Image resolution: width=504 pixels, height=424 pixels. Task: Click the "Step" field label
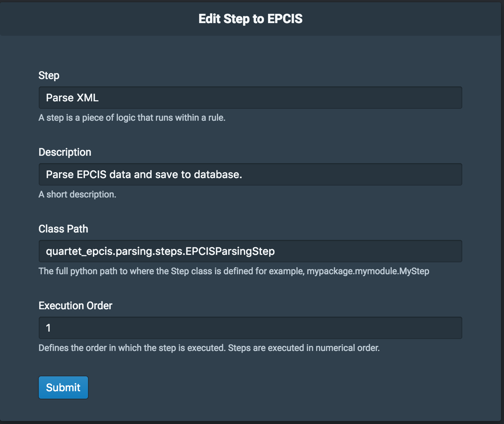pyautogui.click(x=49, y=76)
